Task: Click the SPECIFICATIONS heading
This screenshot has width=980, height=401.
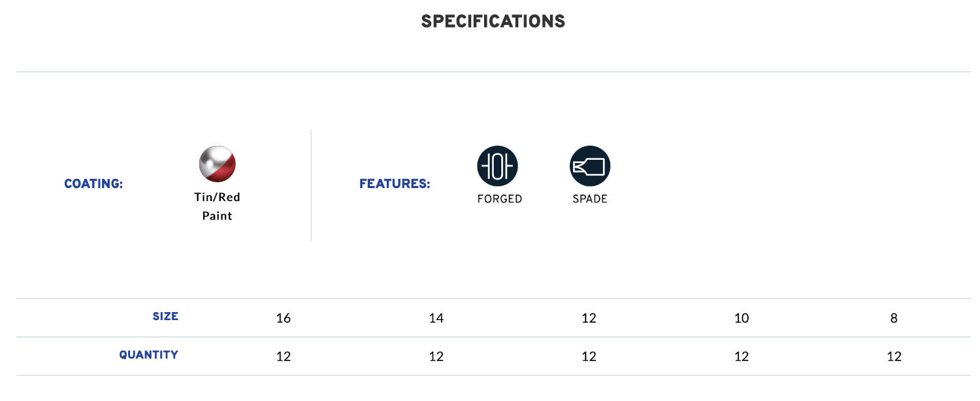Action: 493,22
